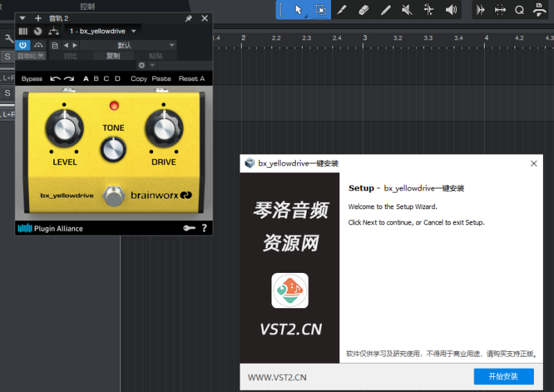
Task: Open the preset document icon
Action: [55, 45]
